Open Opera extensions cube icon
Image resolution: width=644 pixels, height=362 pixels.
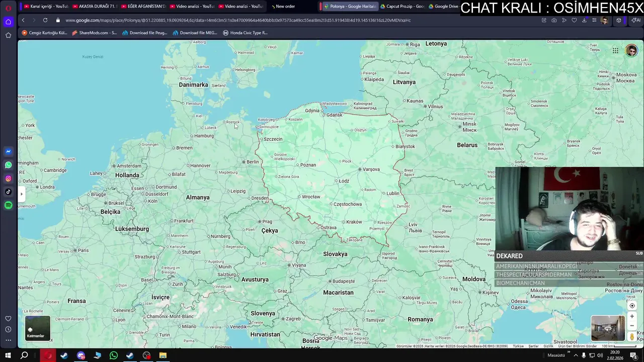[619, 20]
